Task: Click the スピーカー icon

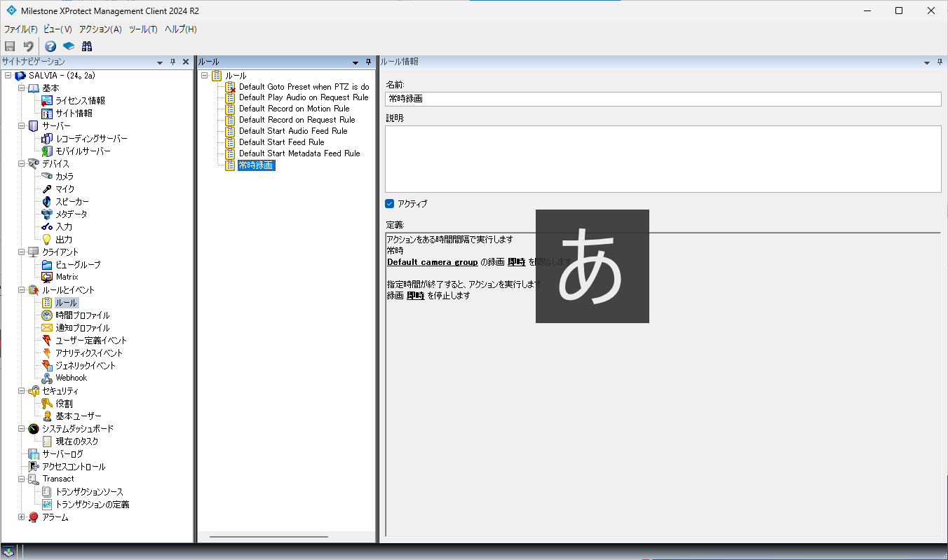Action: point(47,202)
